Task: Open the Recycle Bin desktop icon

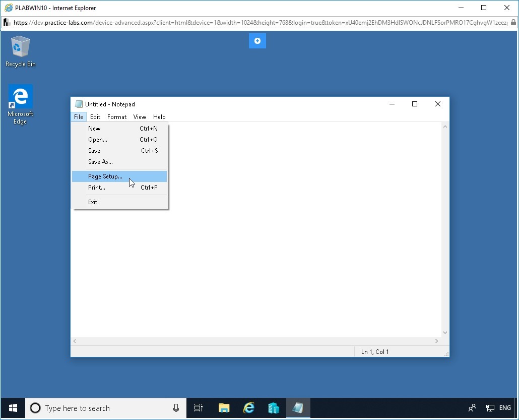Action: pyautogui.click(x=21, y=51)
